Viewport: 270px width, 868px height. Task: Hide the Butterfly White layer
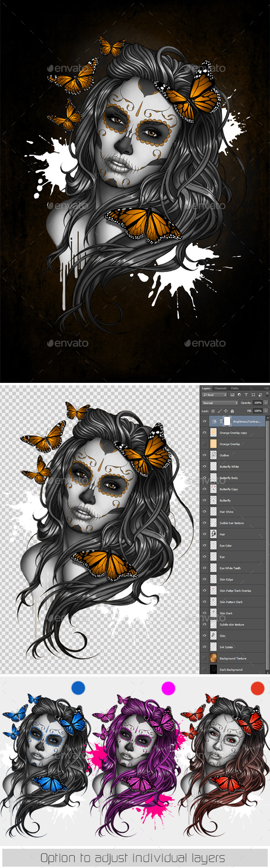point(205,466)
